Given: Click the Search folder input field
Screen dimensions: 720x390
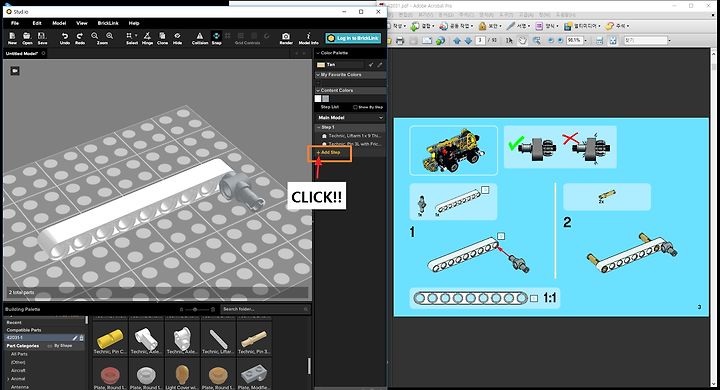Looking at the screenshot, I should 265,309.
